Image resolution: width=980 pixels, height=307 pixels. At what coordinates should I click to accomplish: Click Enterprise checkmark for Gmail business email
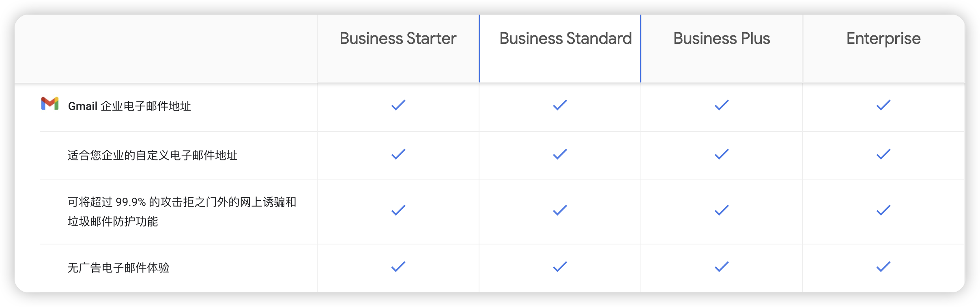pyautogui.click(x=883, y=105)
